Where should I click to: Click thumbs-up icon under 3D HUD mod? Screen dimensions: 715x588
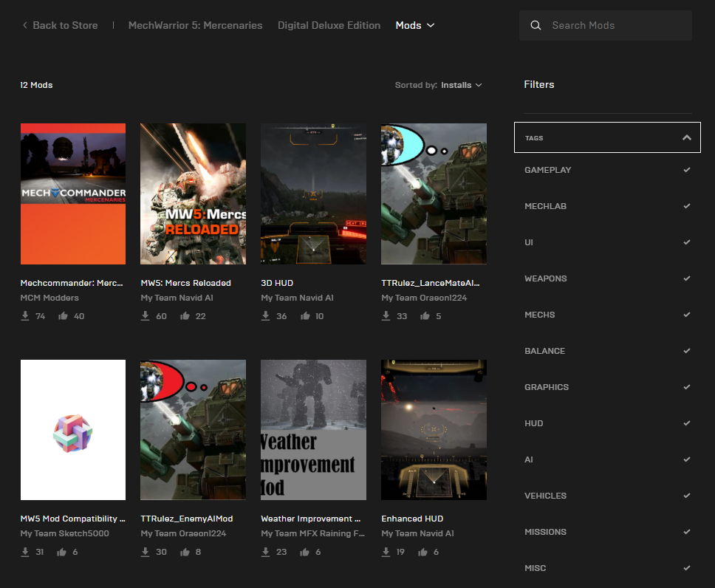305,315
